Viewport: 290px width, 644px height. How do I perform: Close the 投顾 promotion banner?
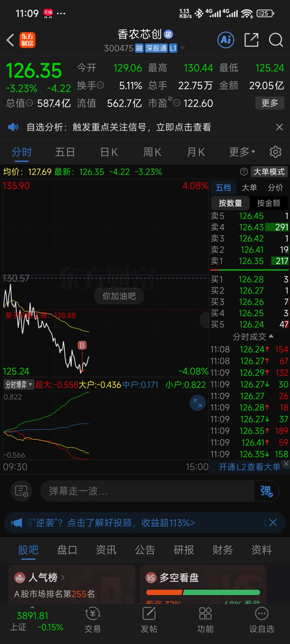click(273, 523)
